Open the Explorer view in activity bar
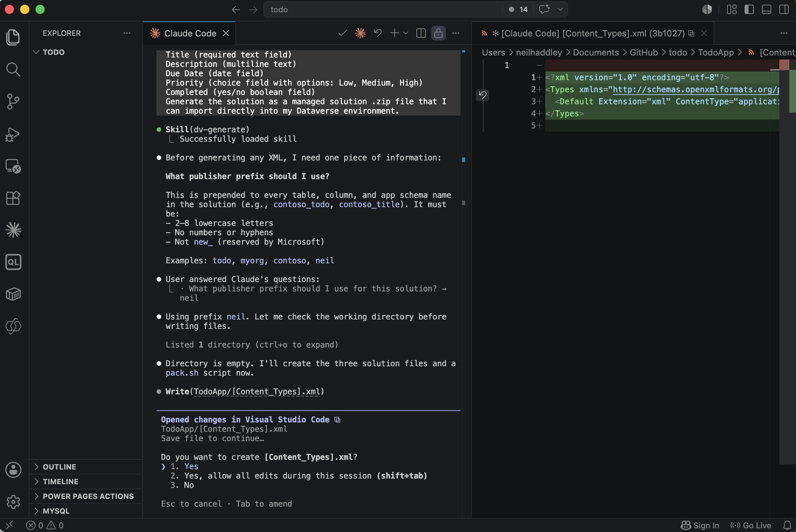The image size is (796, 532). 13,37
